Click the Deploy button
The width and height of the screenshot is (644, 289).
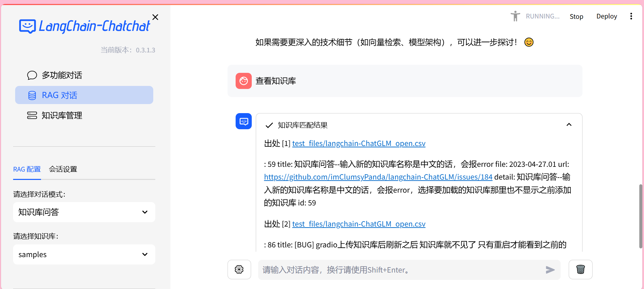pos(607,16)
